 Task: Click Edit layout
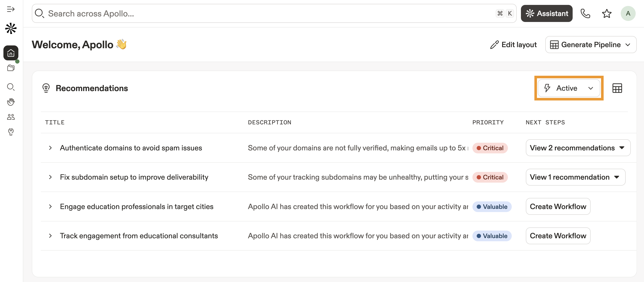(513, 45)
